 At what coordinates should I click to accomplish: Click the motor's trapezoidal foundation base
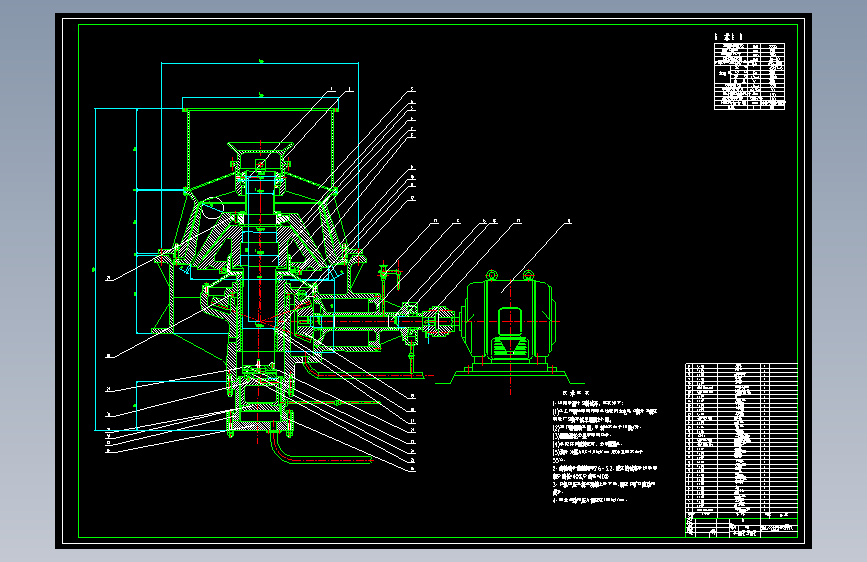(x=509, y=377)
